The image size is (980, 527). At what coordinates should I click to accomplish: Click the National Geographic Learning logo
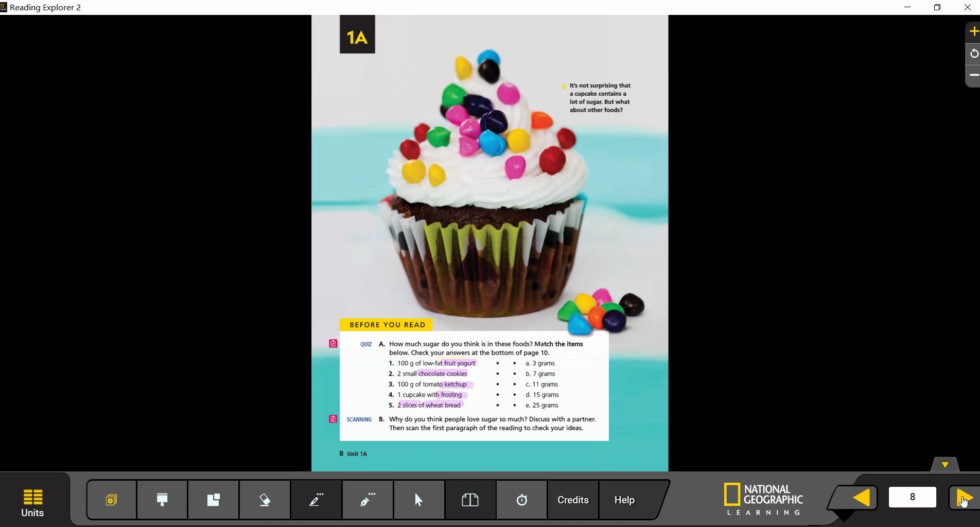point(763,499)
